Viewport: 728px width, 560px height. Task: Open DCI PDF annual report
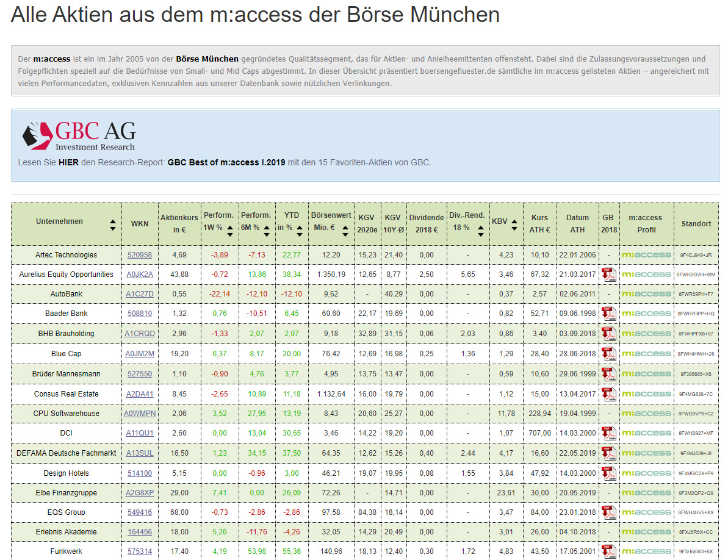pyautogui.click(x=608, y=433)
